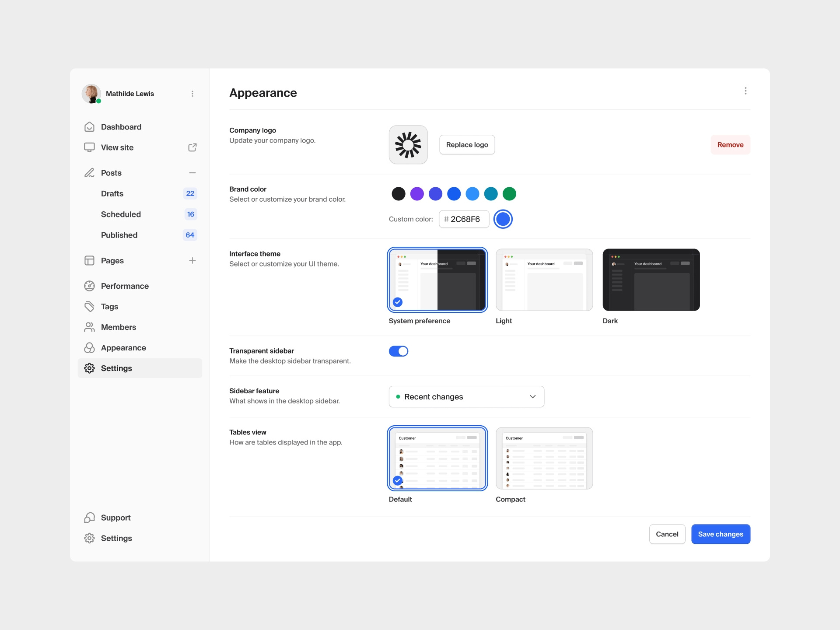
Task: Click the Replace logo button
Action: (x=467, y=145)
